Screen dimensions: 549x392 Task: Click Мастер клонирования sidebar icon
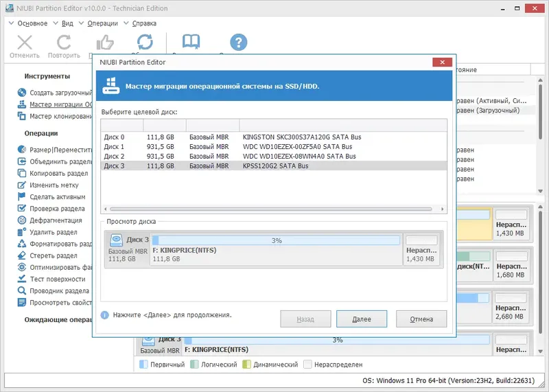[x=22, y=116]
